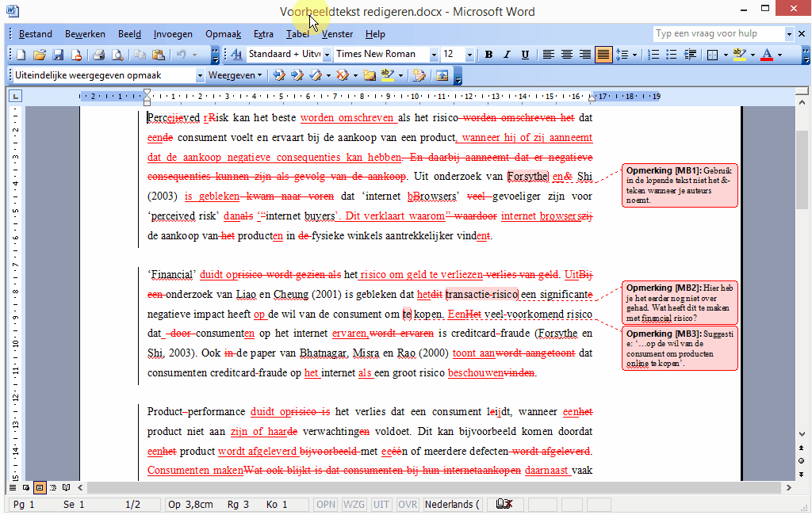Apply yellow highlight color on Formatting toolbar

tap(740, 55)
